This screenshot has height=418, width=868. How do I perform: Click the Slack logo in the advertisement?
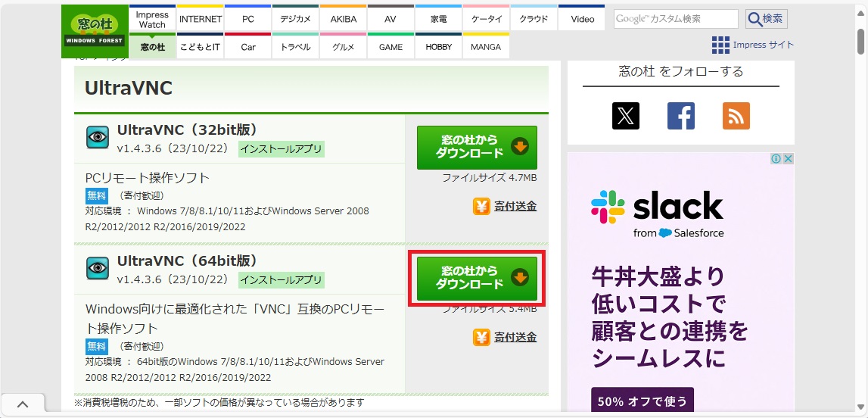[x=657, y=213]
